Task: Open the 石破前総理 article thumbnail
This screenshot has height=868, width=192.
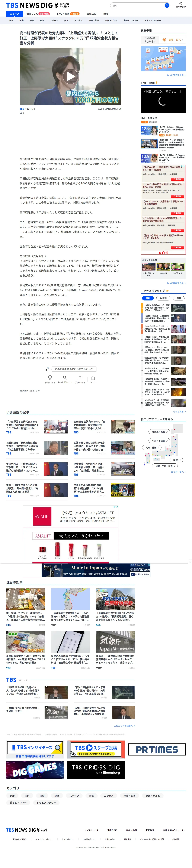Action: 55,448
